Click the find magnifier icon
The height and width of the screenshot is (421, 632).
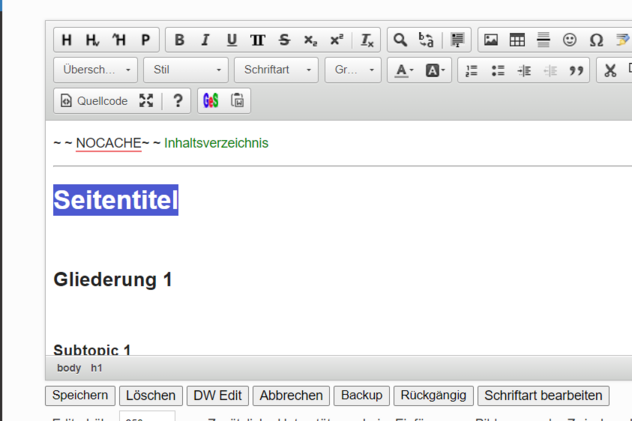pos(400,40)
